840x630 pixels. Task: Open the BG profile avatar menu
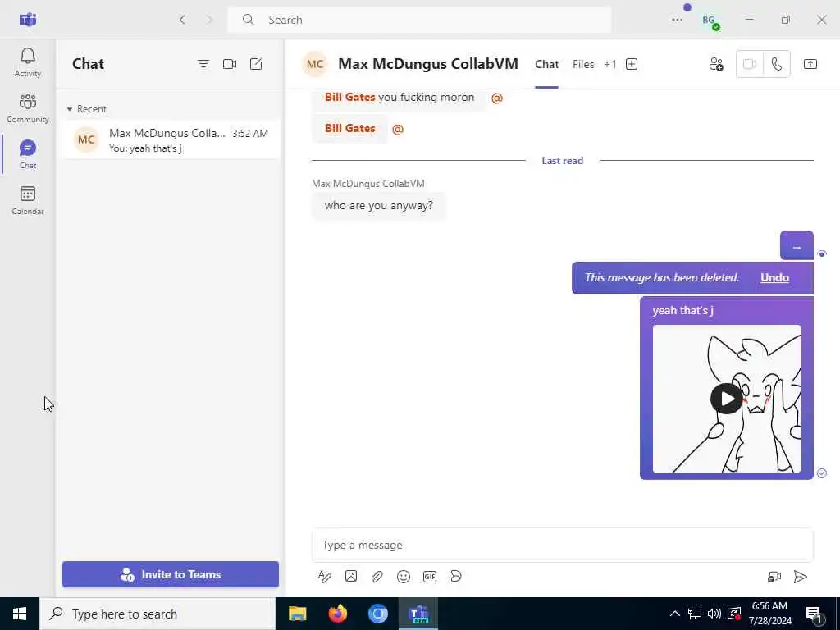point(710,21)
